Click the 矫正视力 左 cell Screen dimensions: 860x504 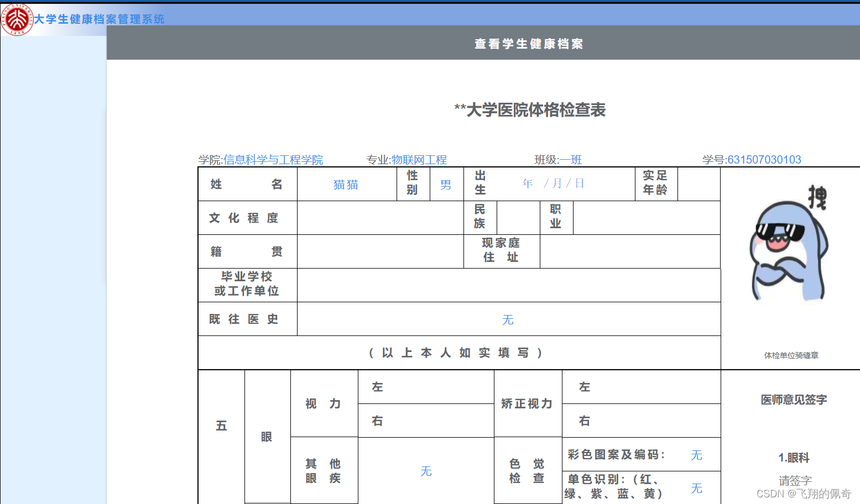pyautogui.click(x=642, y=387)
